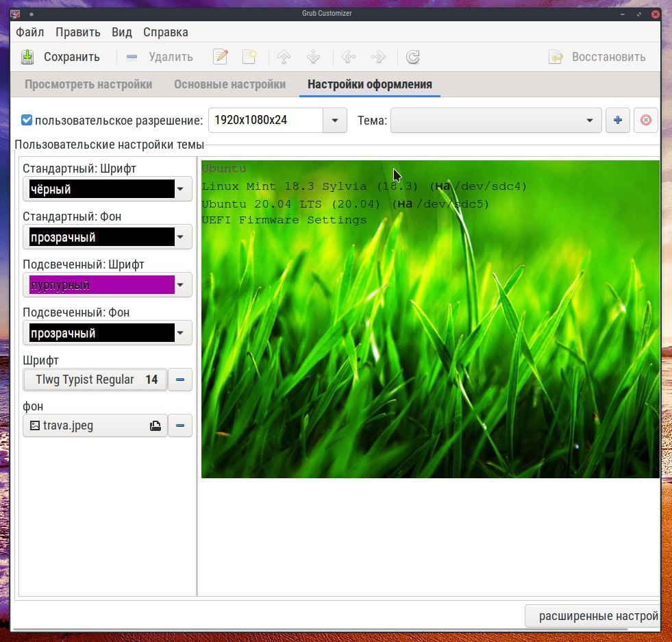This screenshot has height=642, width=672.
Task: Remove background with minus beside trava.jpeg
Action: pyautogui.click(x=180, y=425)
